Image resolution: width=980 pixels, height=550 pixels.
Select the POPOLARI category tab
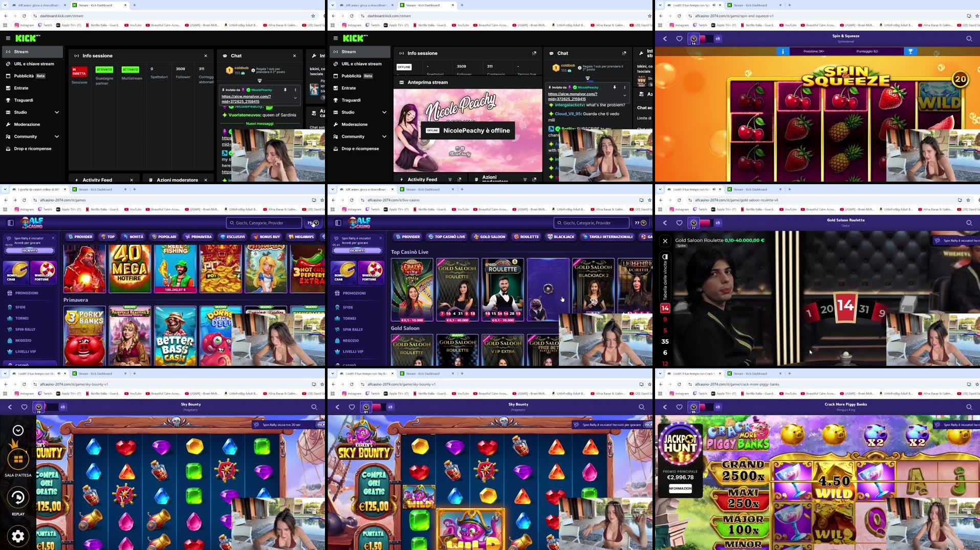tap(164, 237)
